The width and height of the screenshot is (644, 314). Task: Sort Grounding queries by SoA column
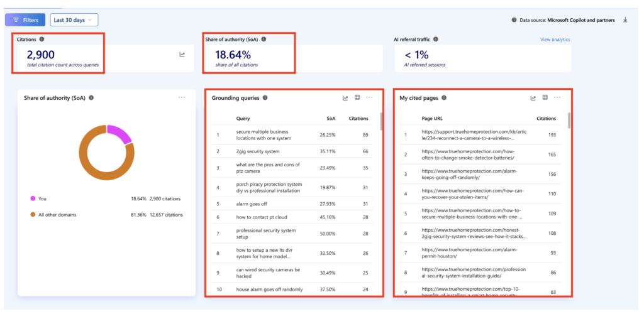tap(331, 119)
